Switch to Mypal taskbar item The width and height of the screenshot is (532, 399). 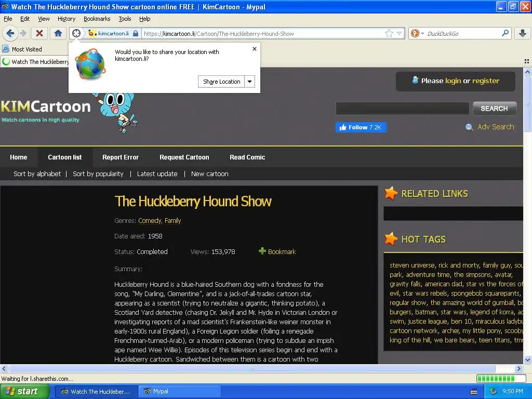pyautogui.click(x=179, y=392)
